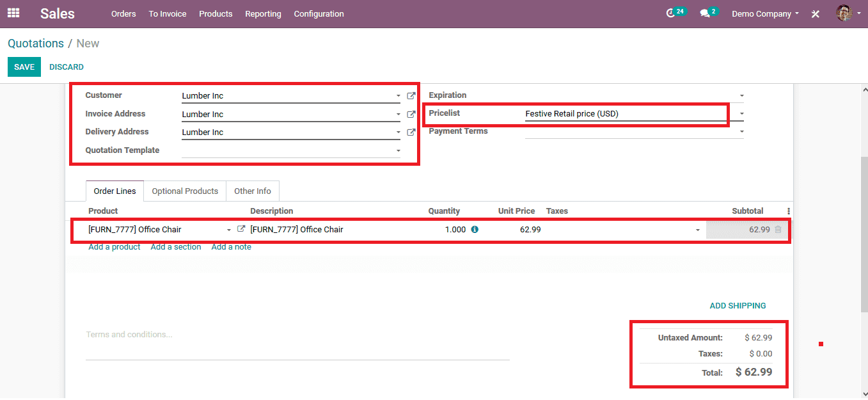Expand the Customer dropdown
Image resolution: width=868 pixels, height=400 pixels.
(x=398, y=96)
